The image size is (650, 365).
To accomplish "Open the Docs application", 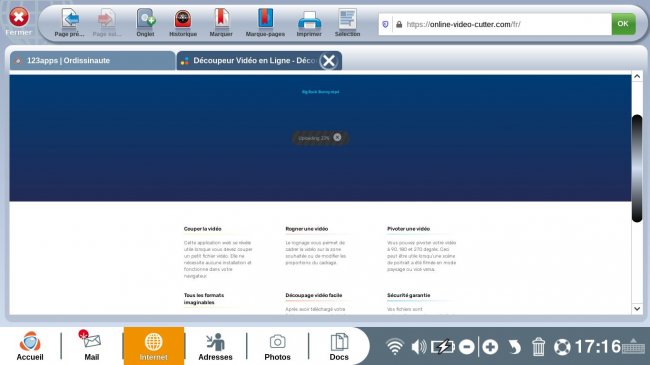I will coord(339,346).
